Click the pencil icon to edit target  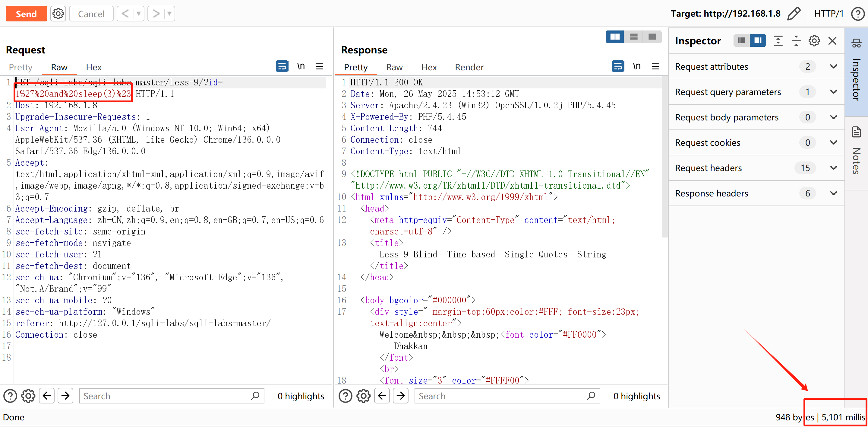(x=793, y=14)
